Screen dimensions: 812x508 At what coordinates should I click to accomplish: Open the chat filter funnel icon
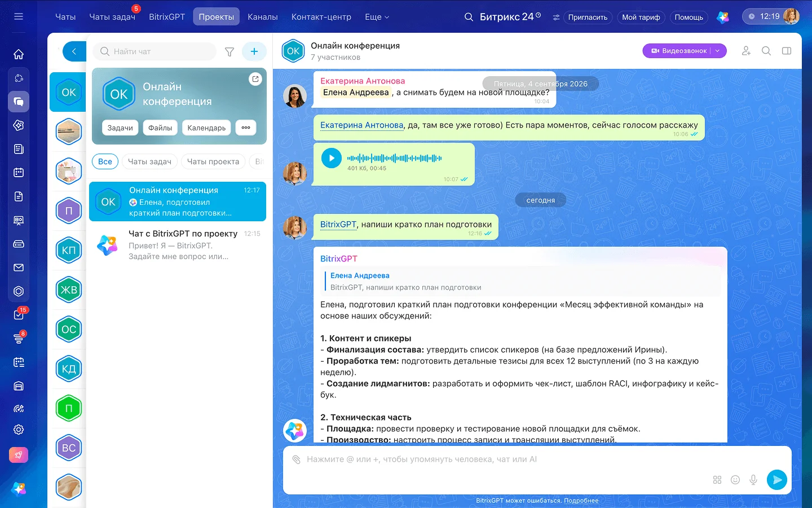(230, 52)
